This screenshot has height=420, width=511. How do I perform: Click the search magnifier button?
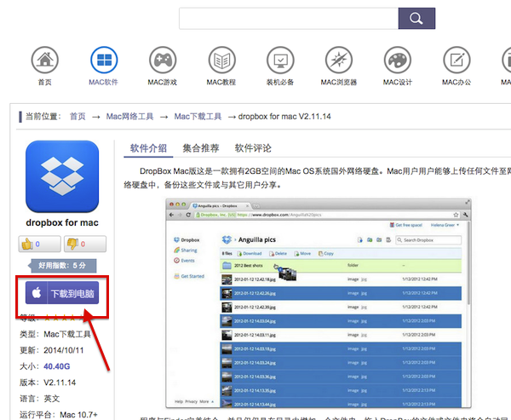416,19
